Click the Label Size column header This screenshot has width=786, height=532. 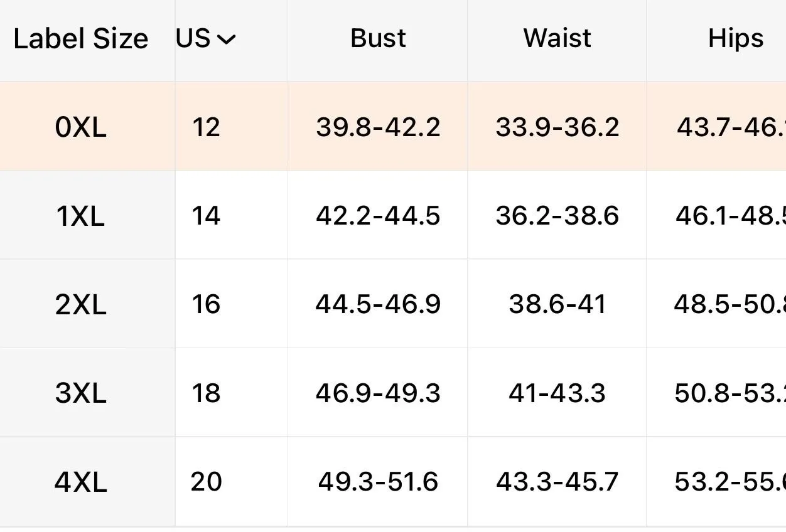pos(81,39)
